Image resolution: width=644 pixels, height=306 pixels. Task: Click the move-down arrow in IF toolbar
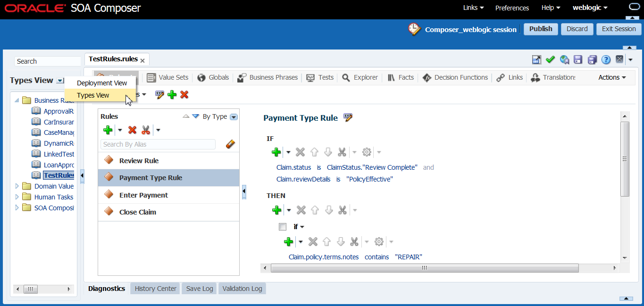click(328, 152)
